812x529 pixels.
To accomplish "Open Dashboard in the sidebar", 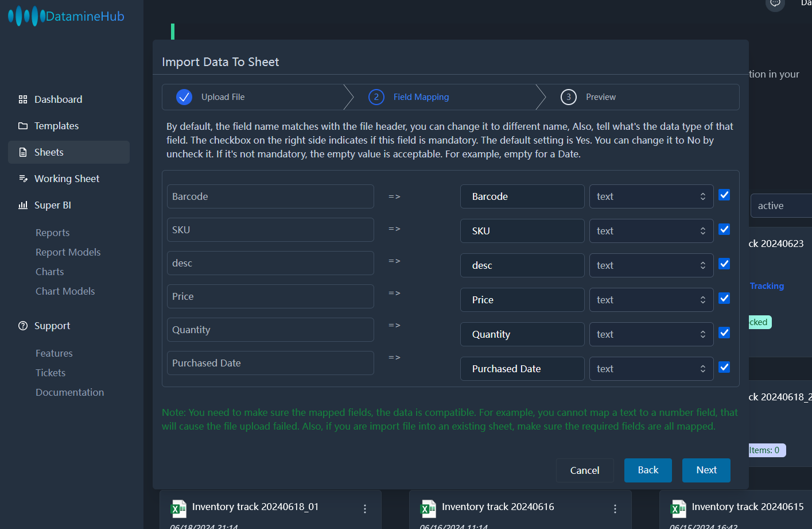I will coord(69,99).
